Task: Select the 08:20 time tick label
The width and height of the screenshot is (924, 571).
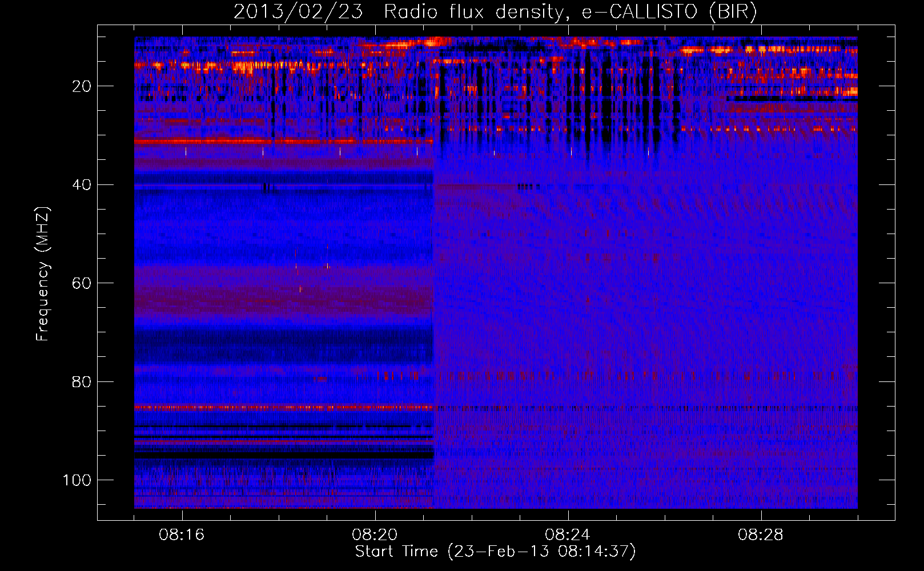Action: (x=375, y=535)
